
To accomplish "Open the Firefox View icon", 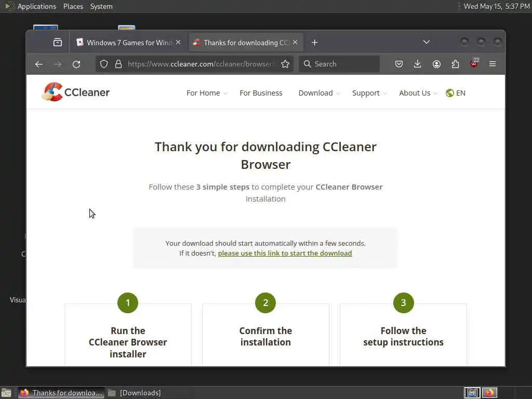I will coord(58,43).
